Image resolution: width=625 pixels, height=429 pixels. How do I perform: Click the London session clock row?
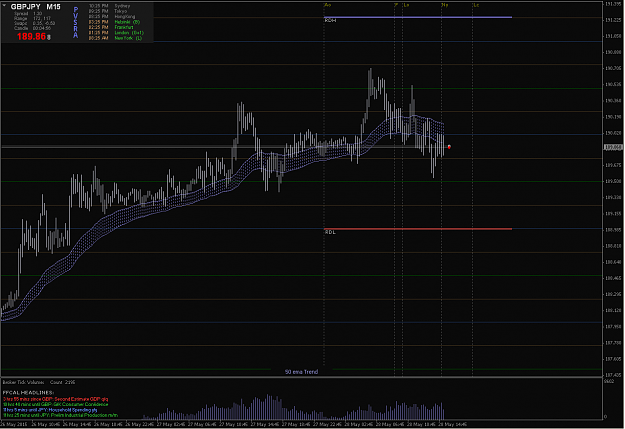pyautogui.click(x=116, y=33)
